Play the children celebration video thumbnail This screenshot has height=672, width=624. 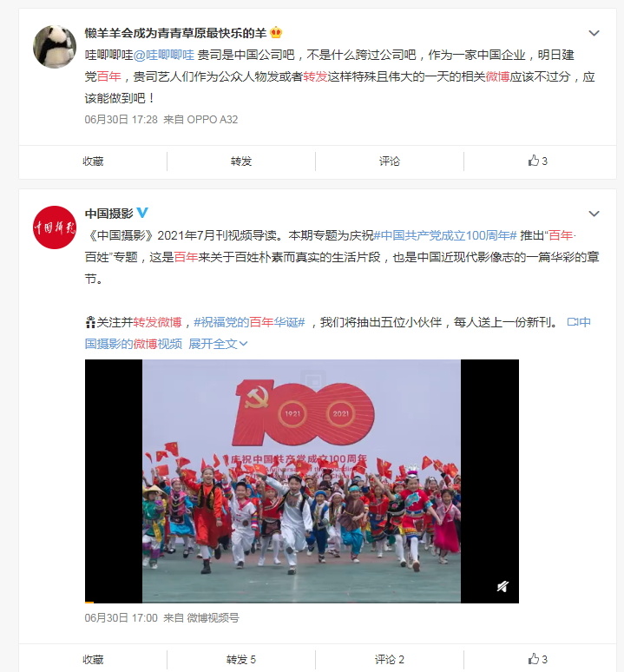coord(302,480)
